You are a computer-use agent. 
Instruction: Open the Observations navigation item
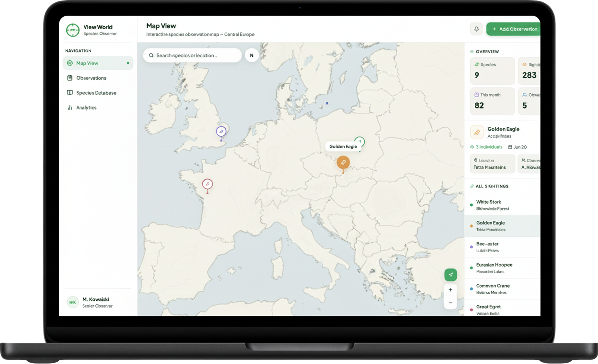(x=98, y=78)
